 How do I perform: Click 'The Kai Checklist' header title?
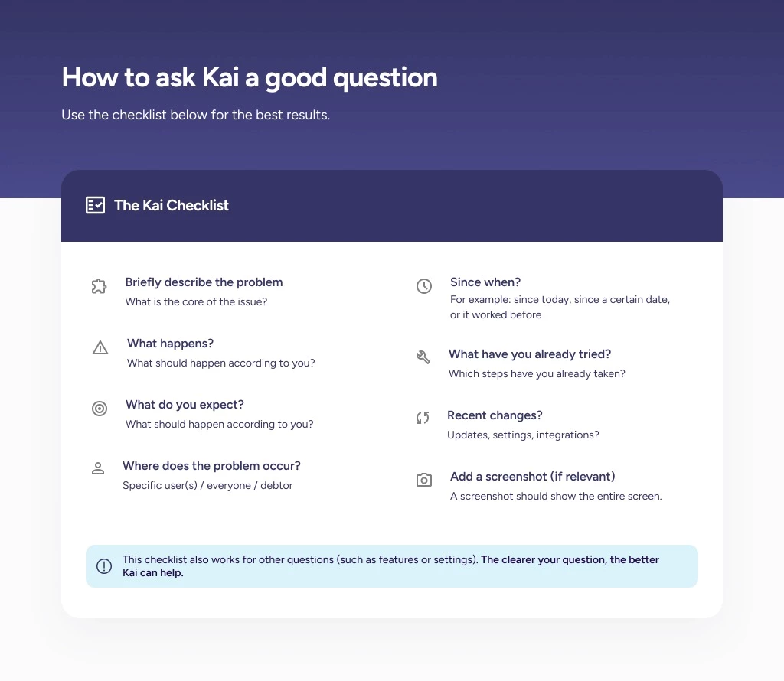(171, 205)
